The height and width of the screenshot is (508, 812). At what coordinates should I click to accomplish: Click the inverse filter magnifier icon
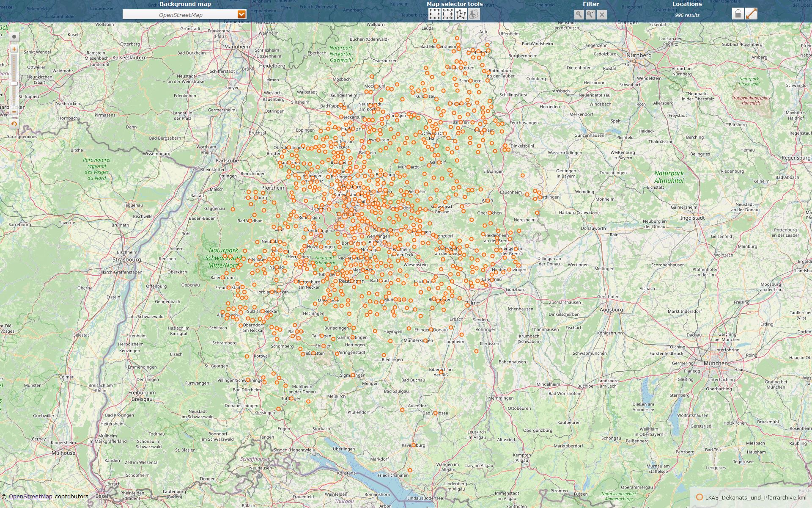point(590,14)
